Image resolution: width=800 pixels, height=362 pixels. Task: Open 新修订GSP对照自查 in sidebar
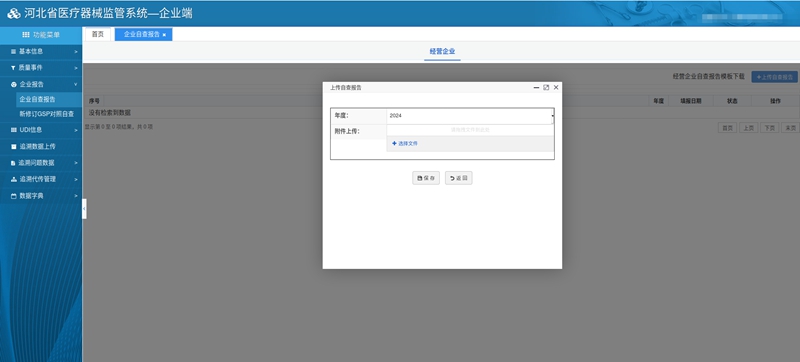(47, 114)
